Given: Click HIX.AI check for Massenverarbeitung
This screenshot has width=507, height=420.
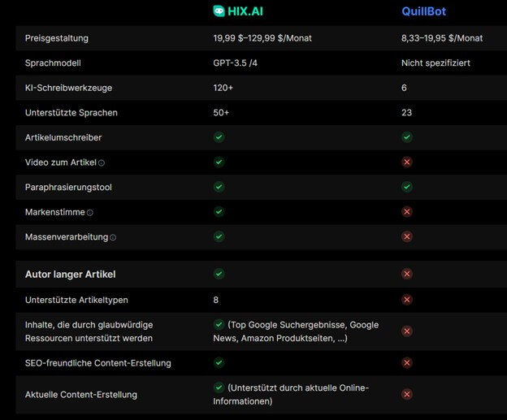Looking at the screenshot, I should coord(219,236).
